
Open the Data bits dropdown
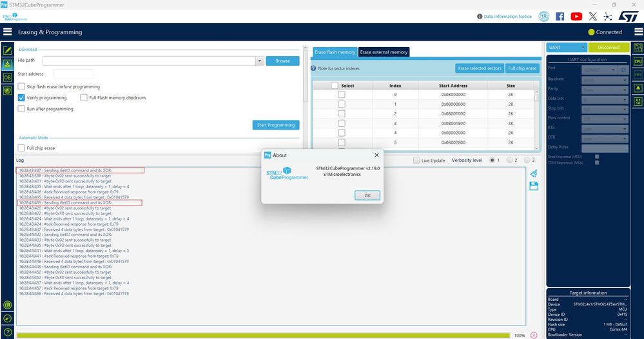605,99
